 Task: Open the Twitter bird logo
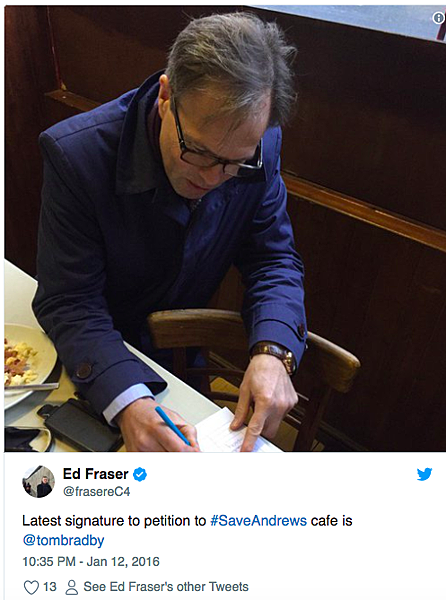point(424,474)
